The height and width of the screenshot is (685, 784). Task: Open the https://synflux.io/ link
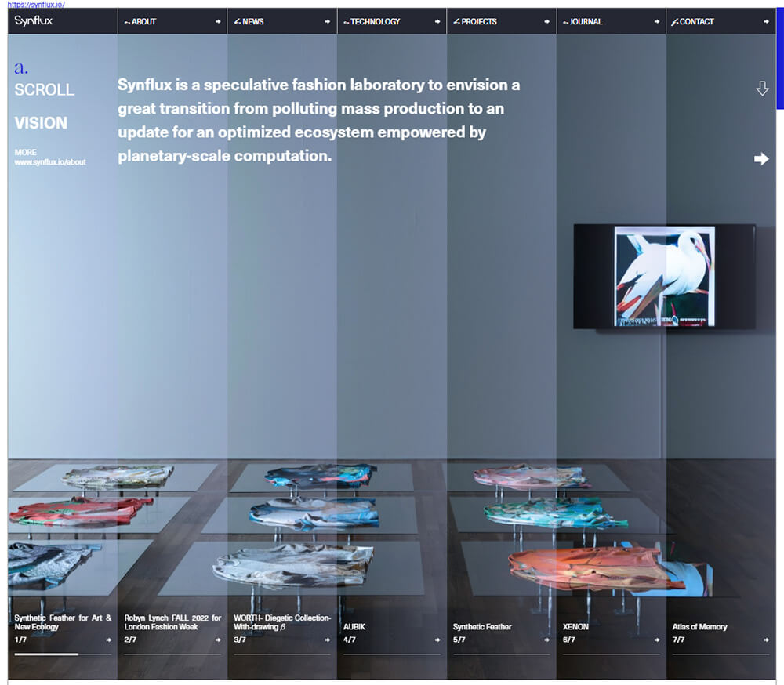[x=36, y=4]
